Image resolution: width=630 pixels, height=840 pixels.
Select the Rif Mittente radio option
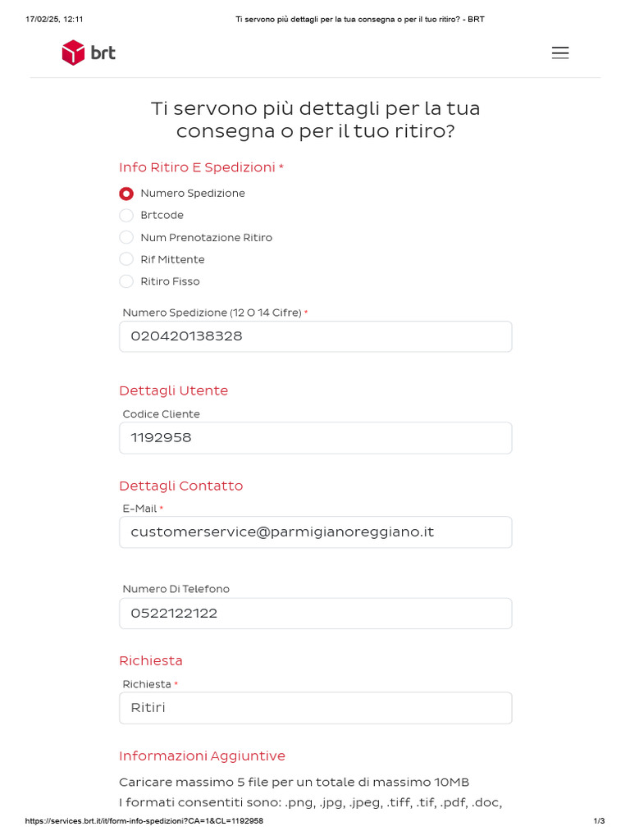(x=126, y=260)
